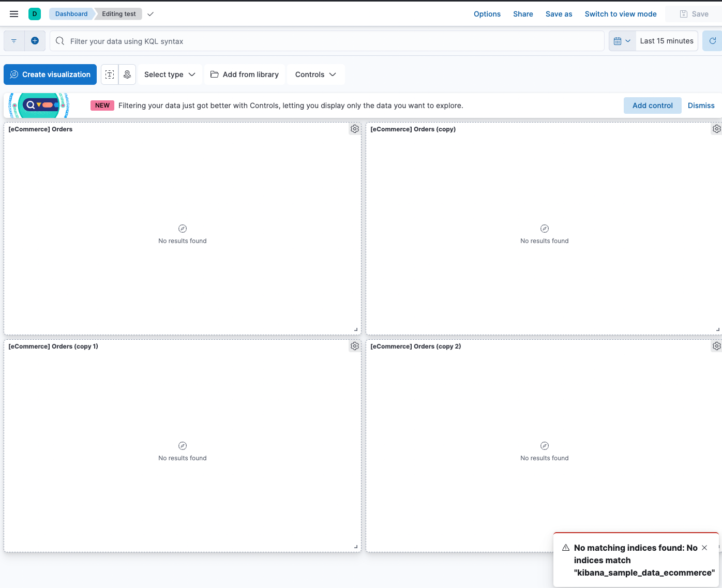Open gear menu on Orders (copy 2) panel
This screenshot has height=588, width=722.
[716, 346]
